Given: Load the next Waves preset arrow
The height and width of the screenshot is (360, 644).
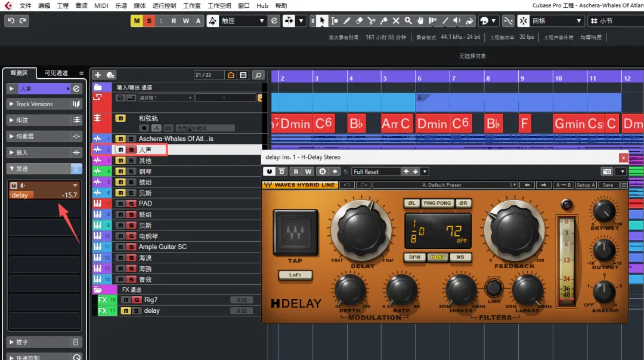Looking at the screenshot, I should 543,185.
